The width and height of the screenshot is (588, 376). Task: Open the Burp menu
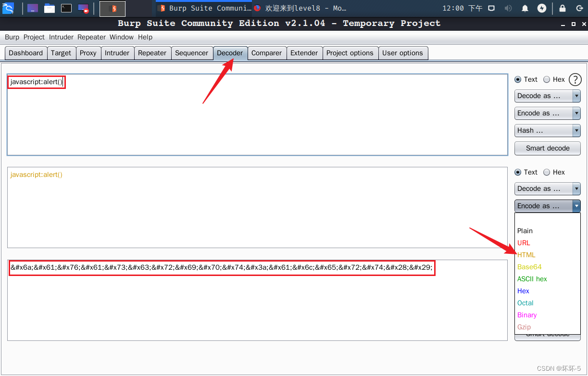(x=12, y=37)
